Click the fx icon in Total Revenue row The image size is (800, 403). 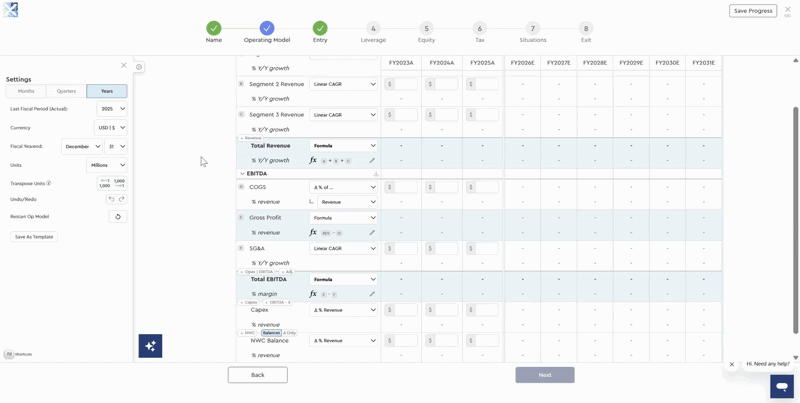pyautogui.click(x=313, y=160)
